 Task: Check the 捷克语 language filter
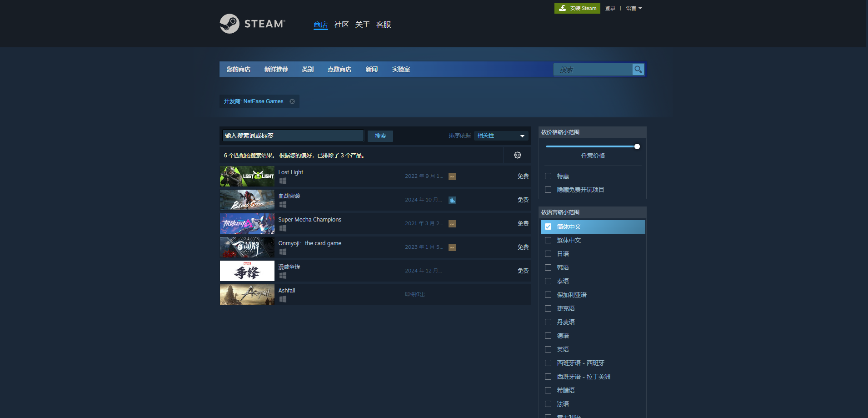pyautogui.click(x=548, y=308)
